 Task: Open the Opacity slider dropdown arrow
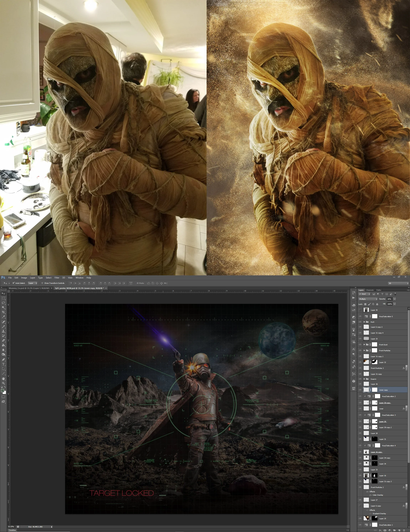394,299
